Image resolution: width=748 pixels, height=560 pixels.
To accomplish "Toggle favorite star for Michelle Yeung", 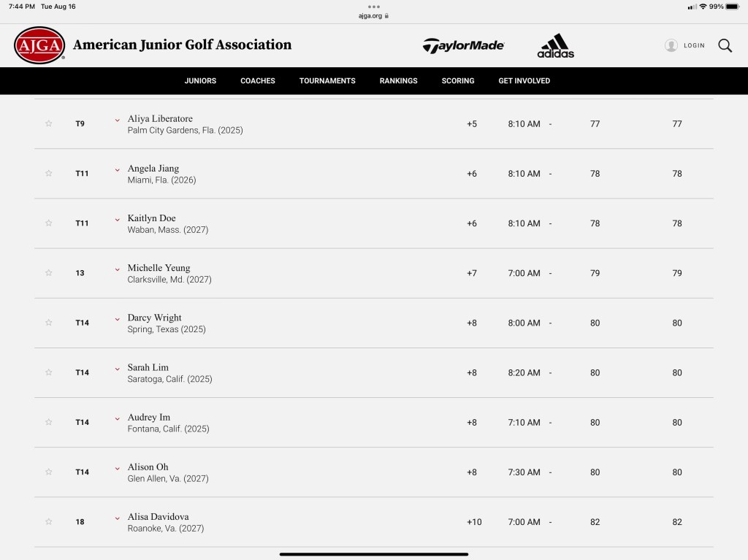I will pos(49,273).
